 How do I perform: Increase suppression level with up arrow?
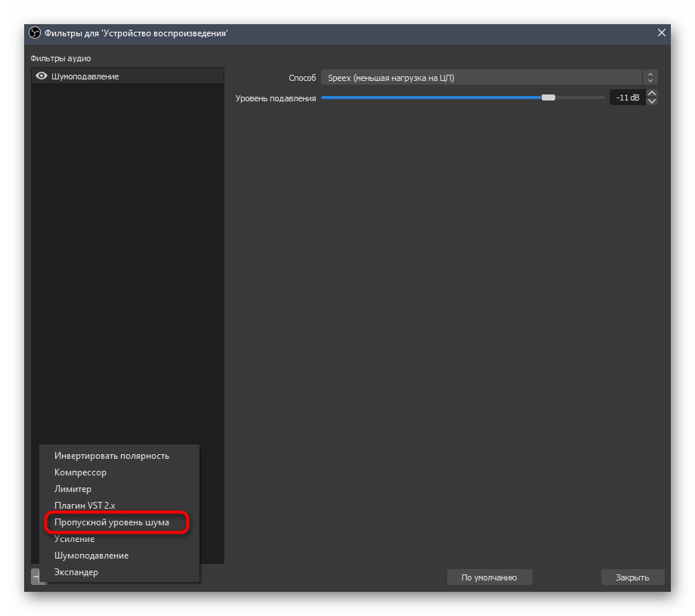click(651, 94)
